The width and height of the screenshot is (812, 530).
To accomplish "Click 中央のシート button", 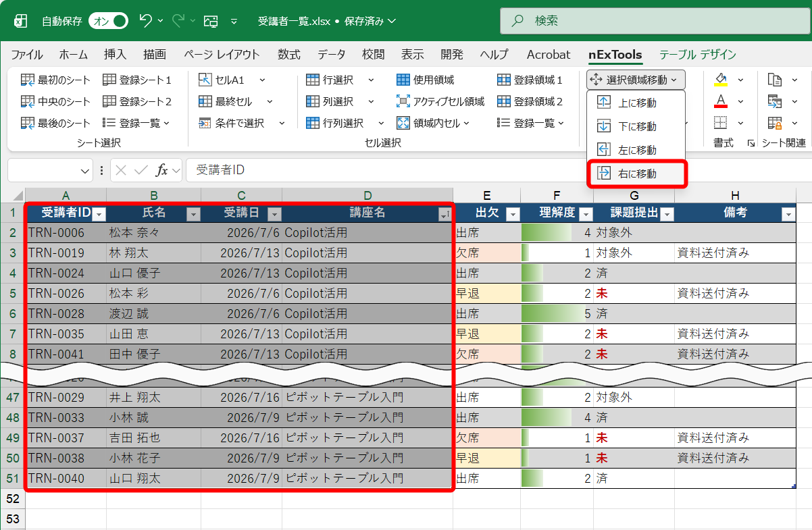I will click(55, 101).
